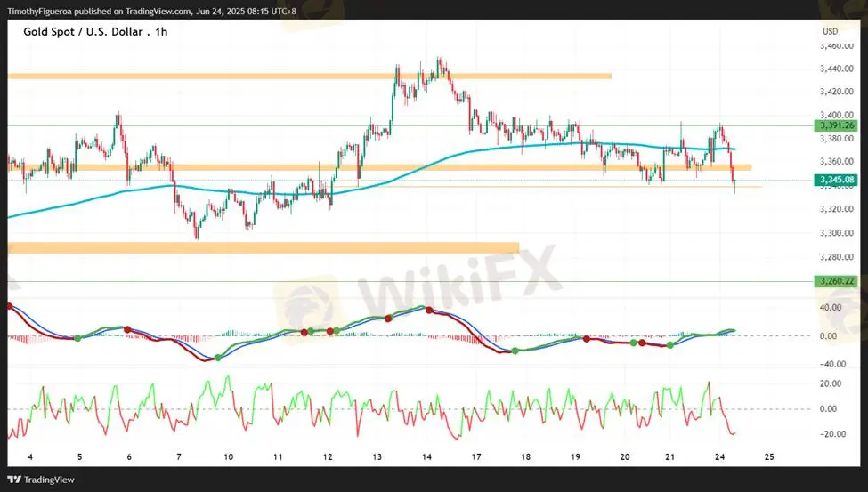Image resolution: width=868 pixels, height=492 pixels.
Task: Click date 24 on the time axis
Action: click(x=719, y=456)
